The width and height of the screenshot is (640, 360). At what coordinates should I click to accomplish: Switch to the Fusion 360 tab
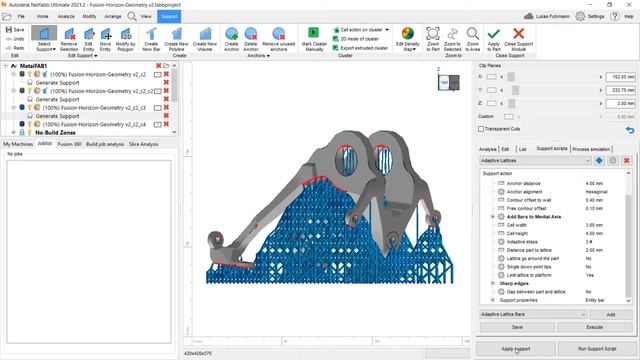(69, 144)
